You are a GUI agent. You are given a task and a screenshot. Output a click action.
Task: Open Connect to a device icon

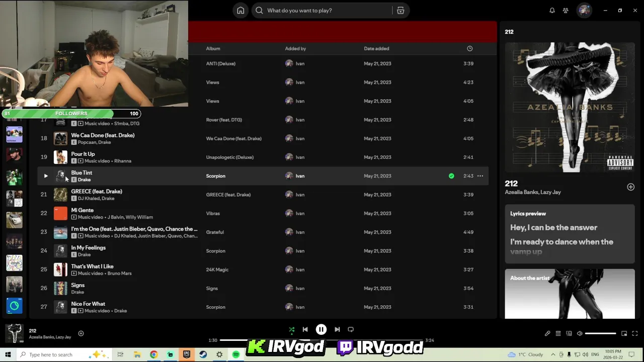coord(569,333)
